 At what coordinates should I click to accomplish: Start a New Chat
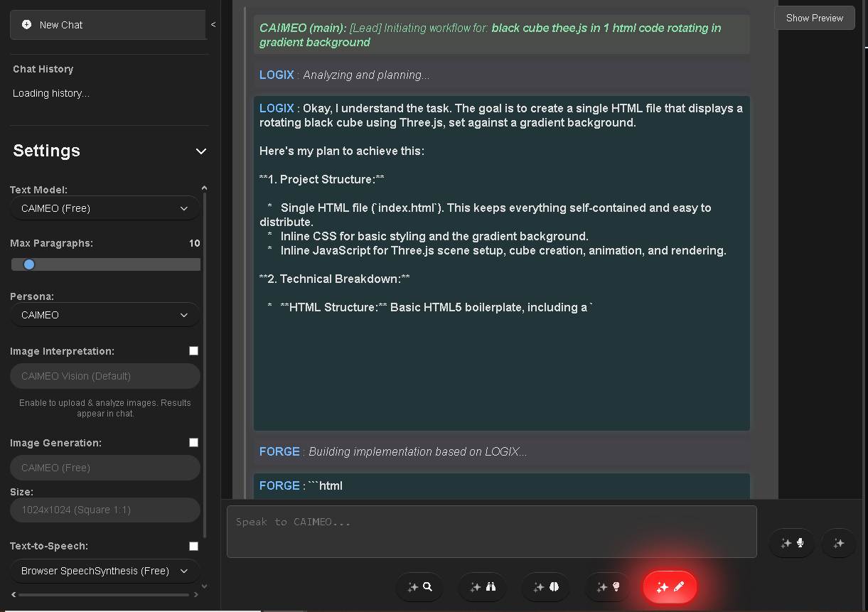(108, 24)
